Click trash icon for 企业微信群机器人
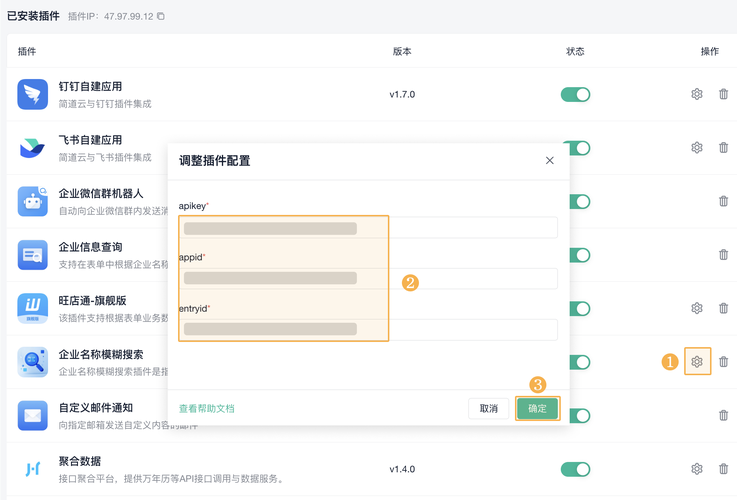 [724, 201]
